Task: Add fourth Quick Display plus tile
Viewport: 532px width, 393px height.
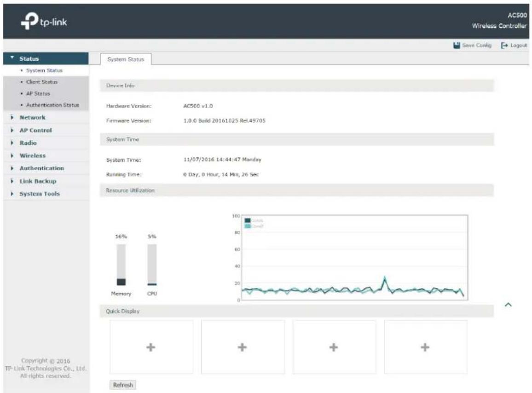Action: (426, 347)
